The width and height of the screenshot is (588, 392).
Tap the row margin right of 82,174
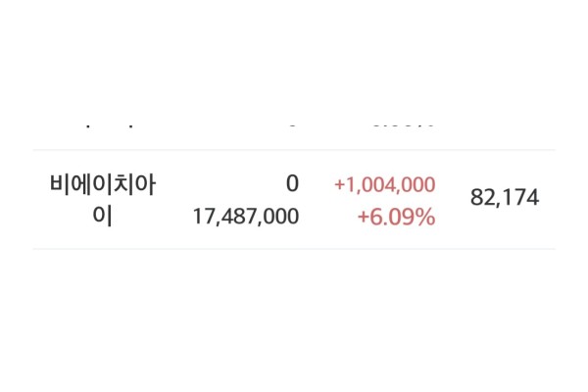point(548,198)
